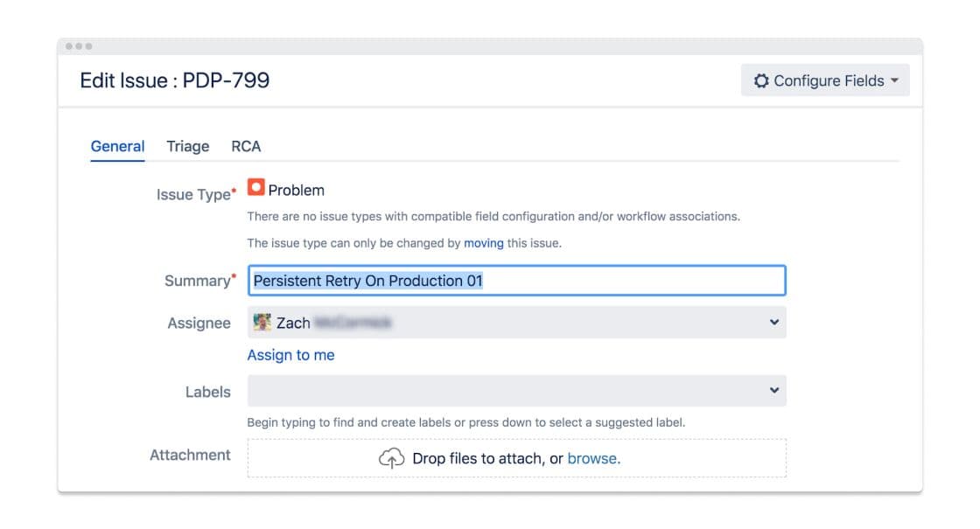
Task: Click the orange Problem issue type icon
Action: (x=256, y=188)
